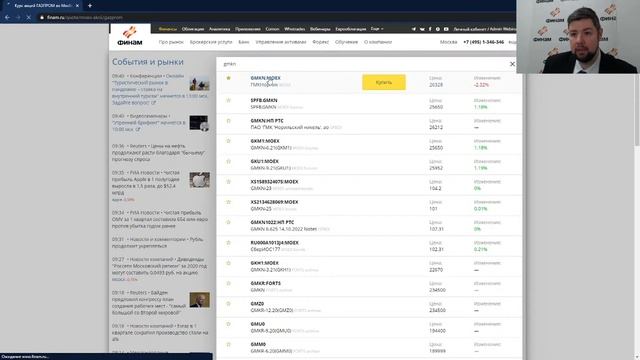The height and width of the screenshot is (360, 640).
Task: Click the -2.32% change value
Action: coord(481,85)
